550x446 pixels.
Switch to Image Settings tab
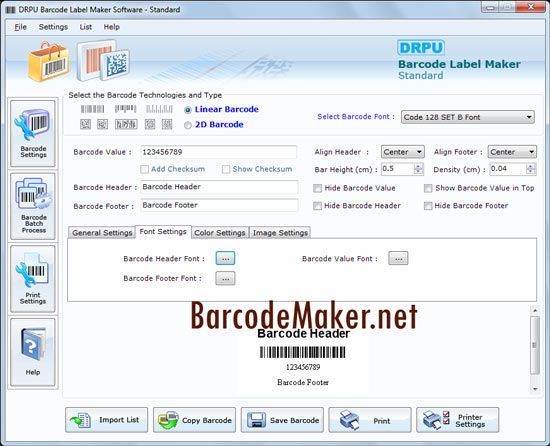(280, 232)
